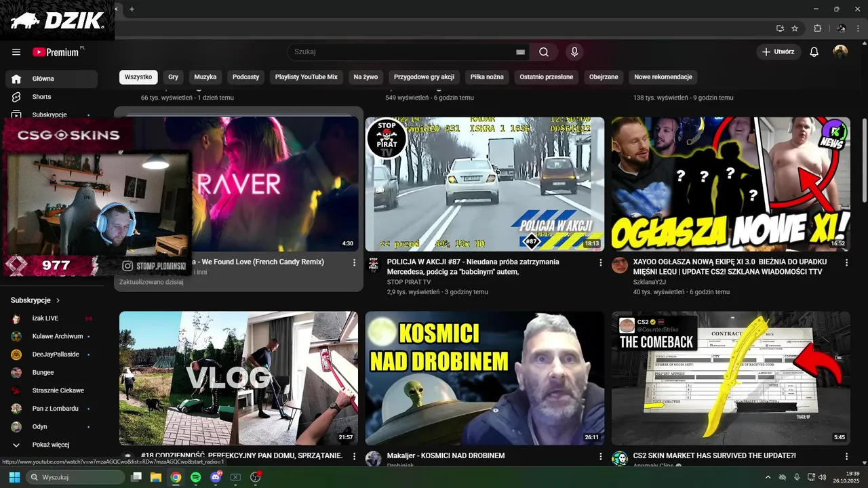The image size is (868, 488).
Task: Open OBS Studio from the taskbar
Action: 256,477
